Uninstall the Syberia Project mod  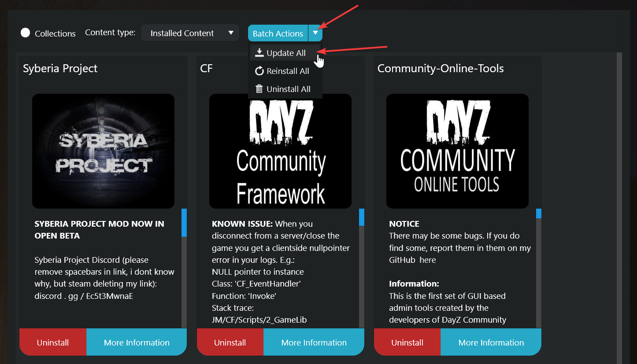(x=53, y=342)
